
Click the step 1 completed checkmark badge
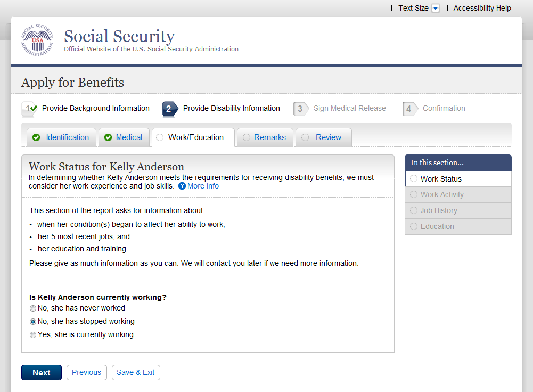pos(29,109)
